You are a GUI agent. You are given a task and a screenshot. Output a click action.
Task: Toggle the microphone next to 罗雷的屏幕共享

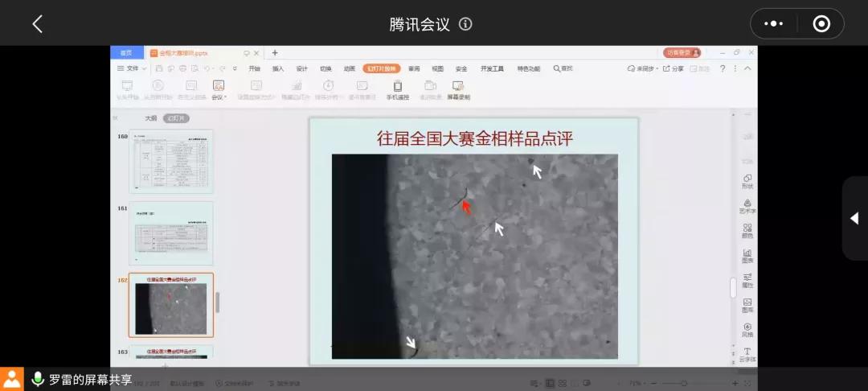(x=38, y=379)
